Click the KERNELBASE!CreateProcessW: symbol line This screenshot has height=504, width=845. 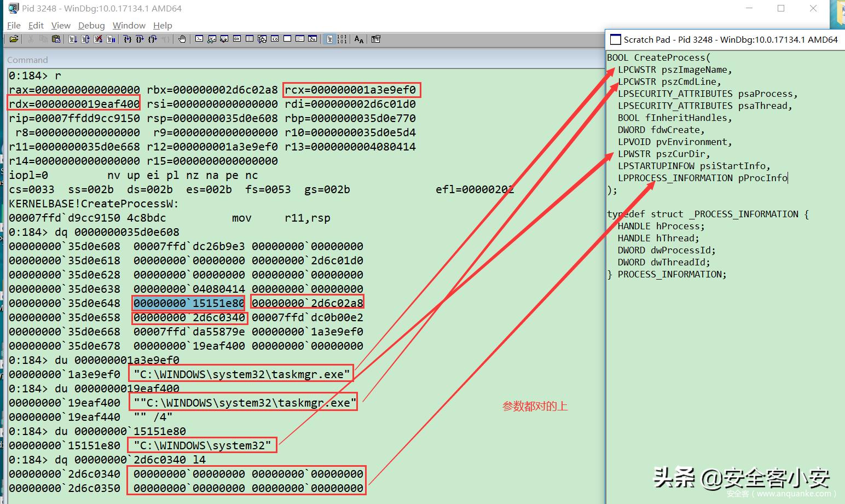point(94,204)
